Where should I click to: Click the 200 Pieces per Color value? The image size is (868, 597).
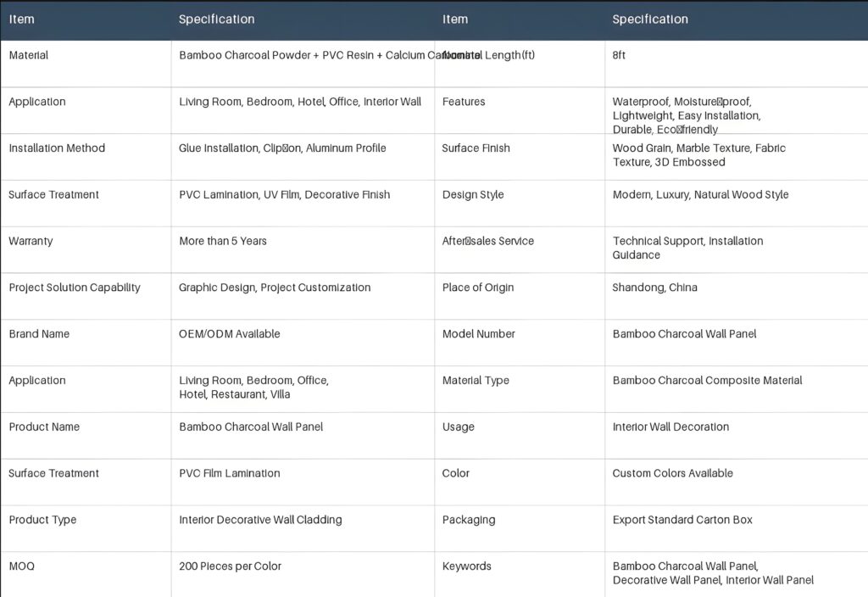[x=231, y=566]
